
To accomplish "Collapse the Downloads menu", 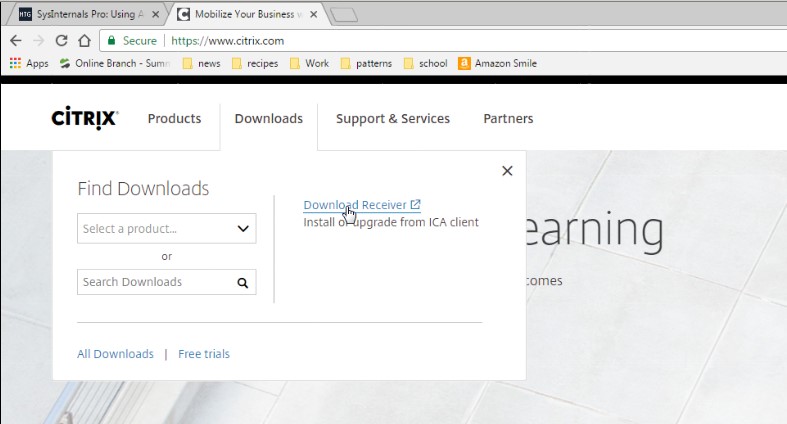I will [x=269, y=118].
